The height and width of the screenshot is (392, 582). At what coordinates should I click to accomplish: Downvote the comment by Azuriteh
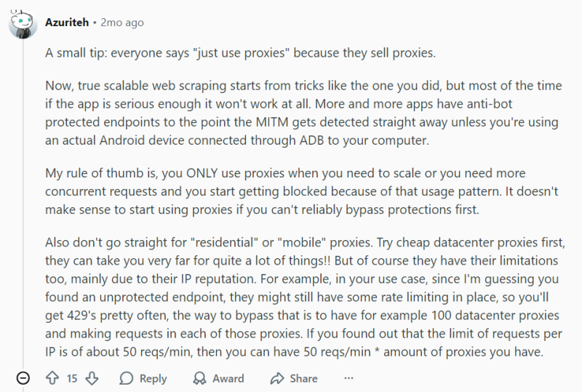coord(92,378)
